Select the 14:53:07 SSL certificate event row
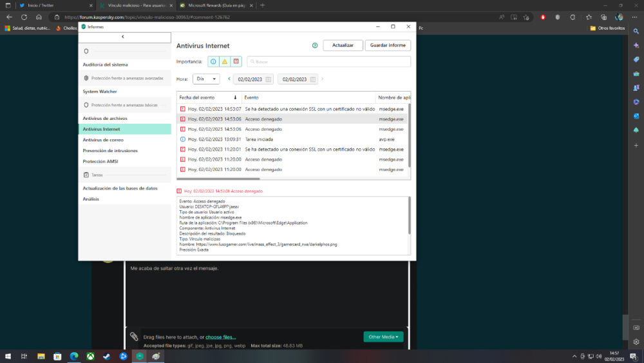This screenshot has width=644, height=363. coord(292,109)
